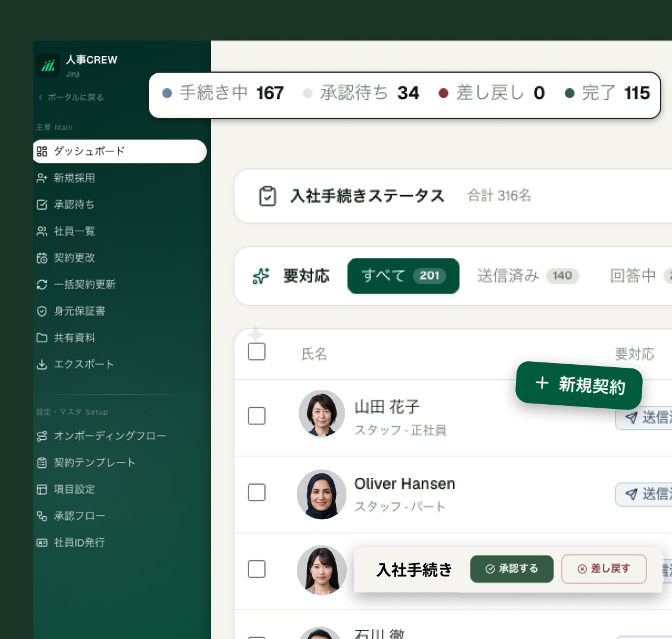Click the clipboard icon beside 入社手続きステータス
The height and width of the screenshot is (639, 672).
point(267,196)
